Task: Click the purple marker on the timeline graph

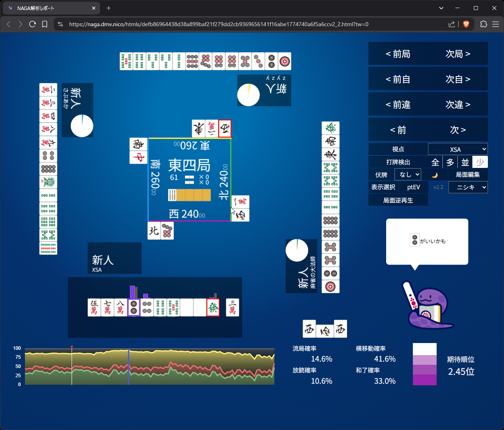Action: point(128,366)
